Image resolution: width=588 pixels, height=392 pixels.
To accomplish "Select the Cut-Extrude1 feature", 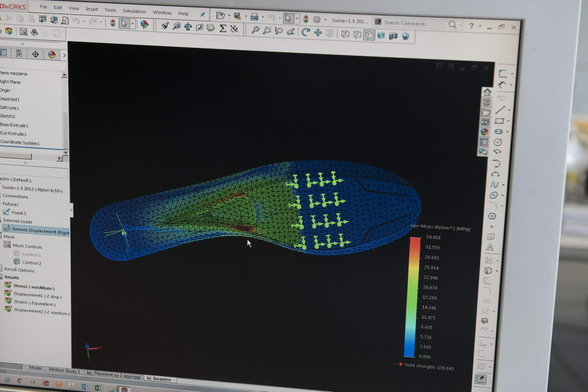I will 14,133.
